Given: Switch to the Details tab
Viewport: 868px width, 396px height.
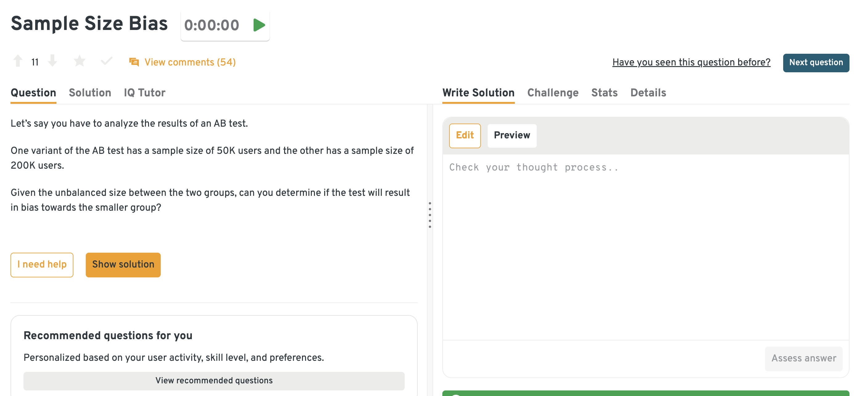Looking at the screenshot, I should tap(648, 93).
